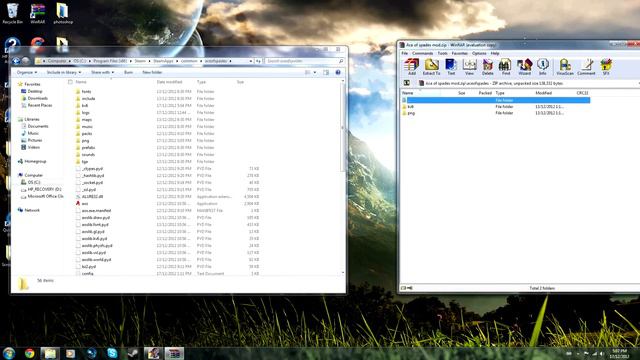Click the Chrome icon on the taskbar
640x360 pixels.
point(29,353)
